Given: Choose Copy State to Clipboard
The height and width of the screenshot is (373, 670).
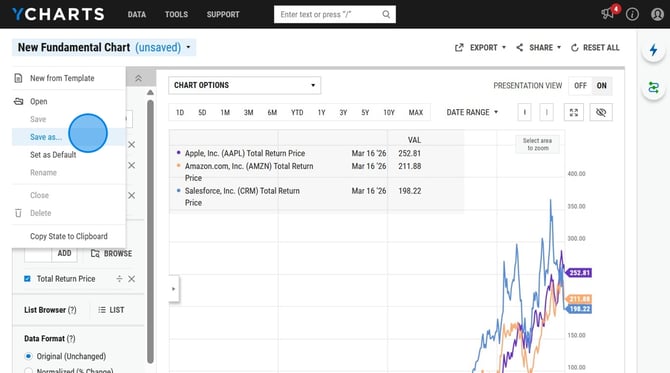Looking at the screenshot, I should 69,236.
